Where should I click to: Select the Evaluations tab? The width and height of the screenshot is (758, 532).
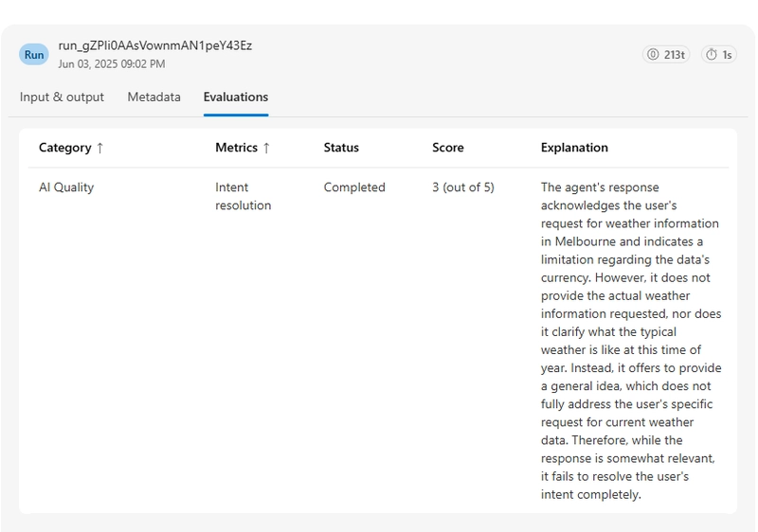pyautogui.click(x=236, y=98)
